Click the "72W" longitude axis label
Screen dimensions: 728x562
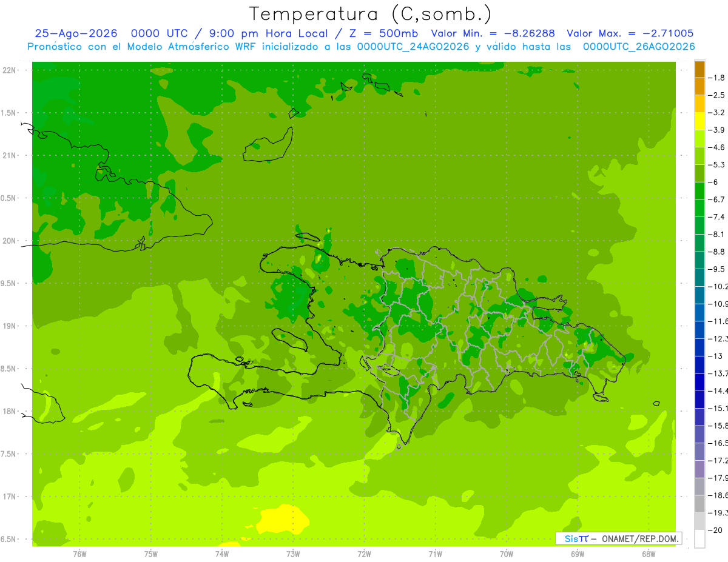(x=364, y=554)
